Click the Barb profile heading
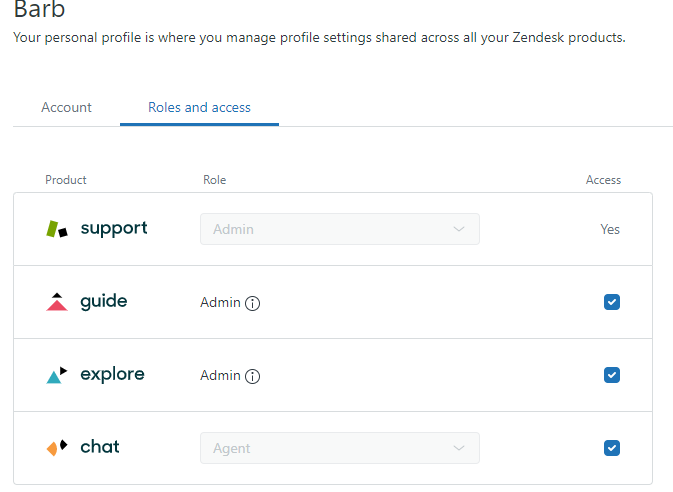This screenshot has width=673, height=492. coord(39,11)
